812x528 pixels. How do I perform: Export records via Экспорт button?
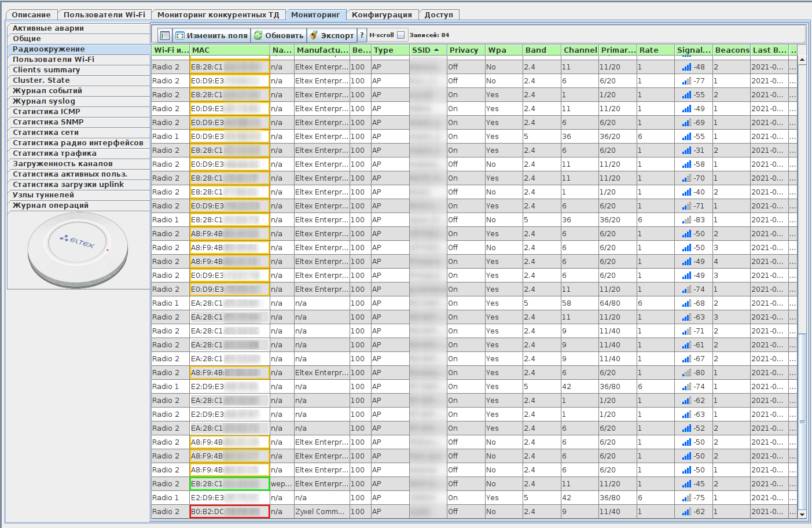pyautogui.click(x=332, y=35)
